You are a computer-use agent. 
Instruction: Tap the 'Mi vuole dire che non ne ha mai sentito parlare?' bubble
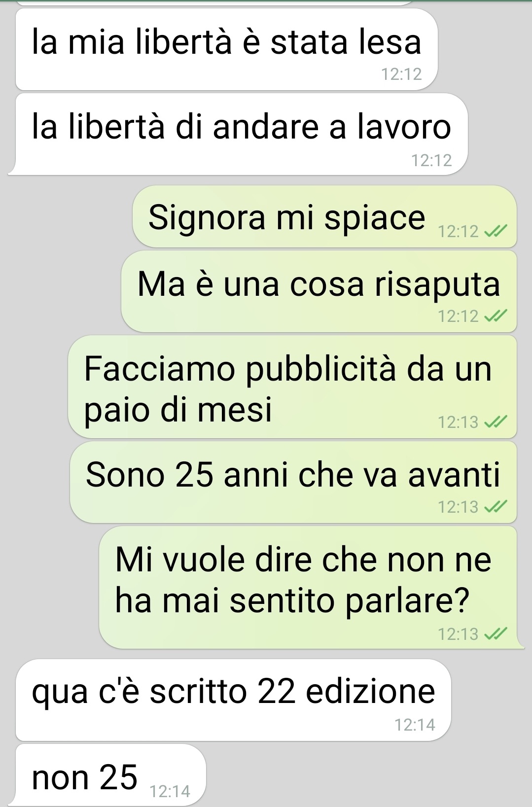(308, 587)
